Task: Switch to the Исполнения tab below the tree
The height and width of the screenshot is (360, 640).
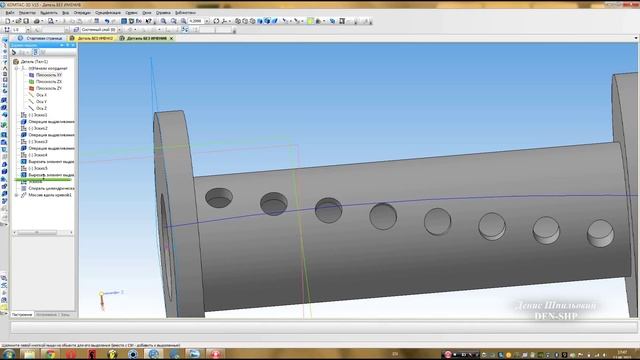Action: pos(47,315)
